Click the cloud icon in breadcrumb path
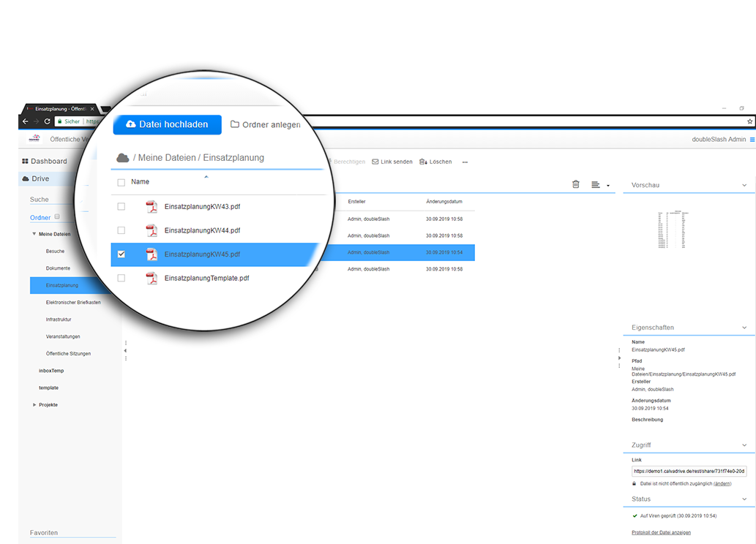This screenshot has width=756, height=544. [123, 158]
